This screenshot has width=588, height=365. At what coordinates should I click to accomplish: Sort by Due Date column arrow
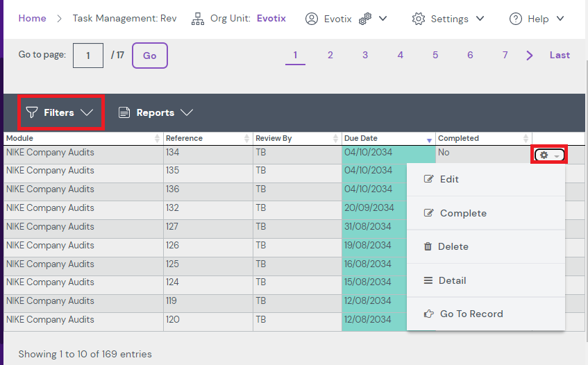(x=429, y=139)
